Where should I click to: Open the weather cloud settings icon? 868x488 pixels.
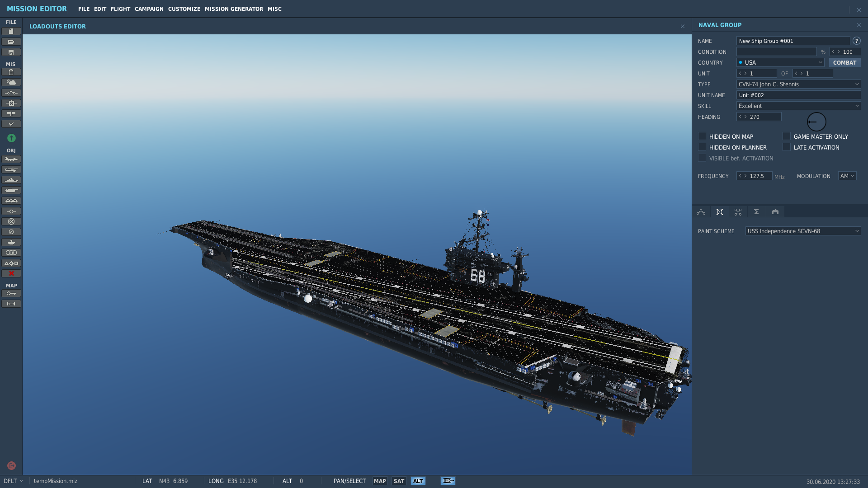tap(11, 82)
